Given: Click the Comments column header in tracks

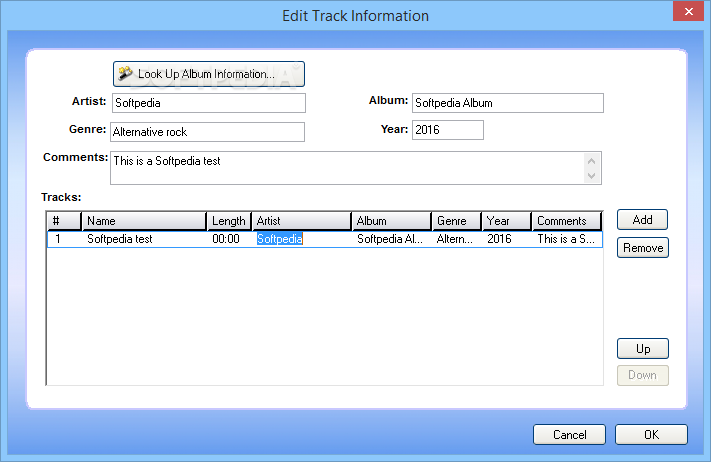Looking at the screenshot, I should [x=566, y=221].
